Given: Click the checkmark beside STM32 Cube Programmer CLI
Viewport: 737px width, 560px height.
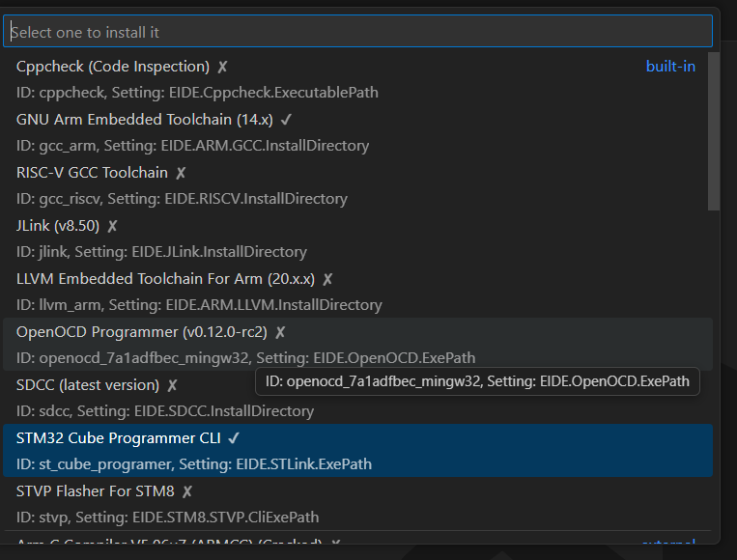Looking at the screenshot, I should (x=234, y=438).
